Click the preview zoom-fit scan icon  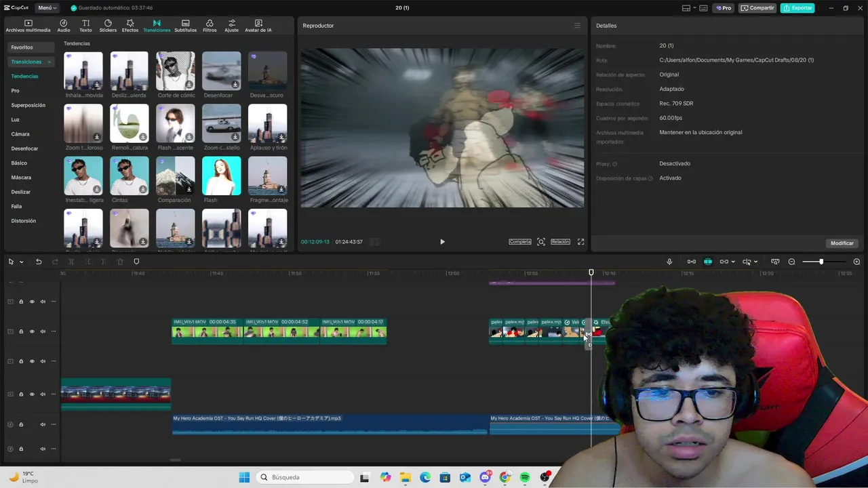click(x=541, y=242)
